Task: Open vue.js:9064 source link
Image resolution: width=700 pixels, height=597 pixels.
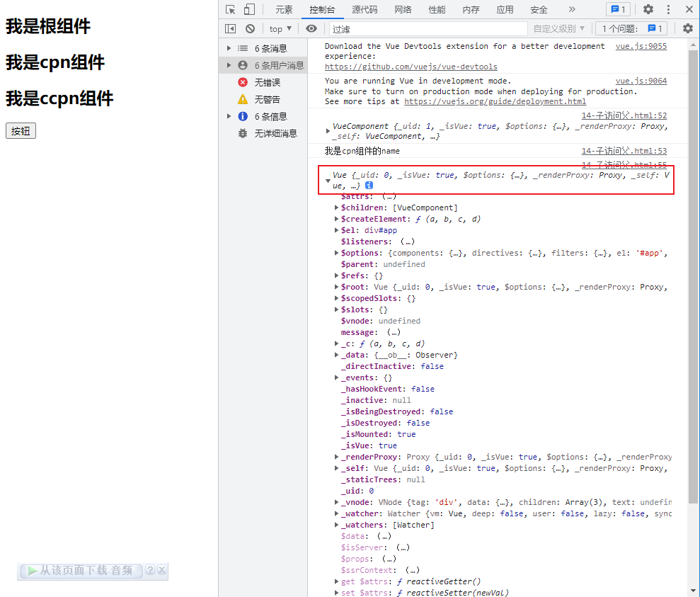Action: tap(641, 81)
